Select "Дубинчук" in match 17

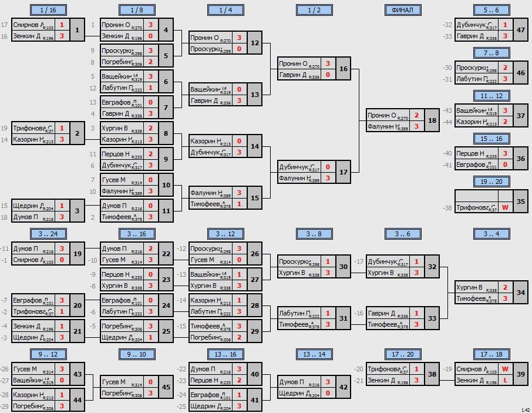tap(294, 167)
